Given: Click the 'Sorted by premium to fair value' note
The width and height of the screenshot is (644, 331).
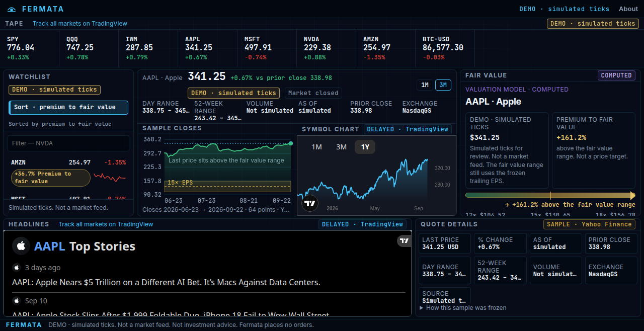Looking at the screenshot, I should [x=60, y=124].
